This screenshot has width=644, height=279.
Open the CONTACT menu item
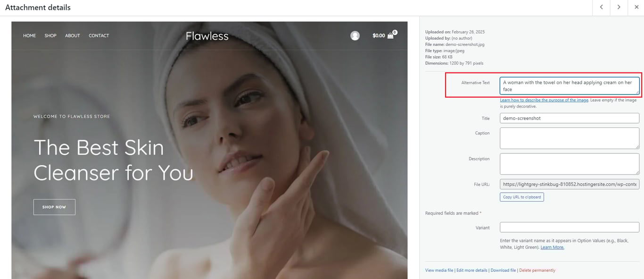coord(99,35)
